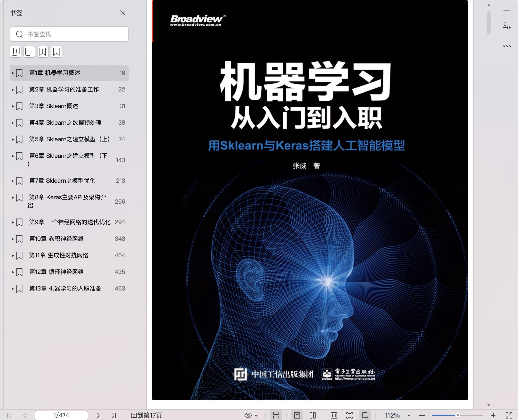Screen dimensions: 518x420
Task: Go to the first page
Action: [x=9, y=415]
